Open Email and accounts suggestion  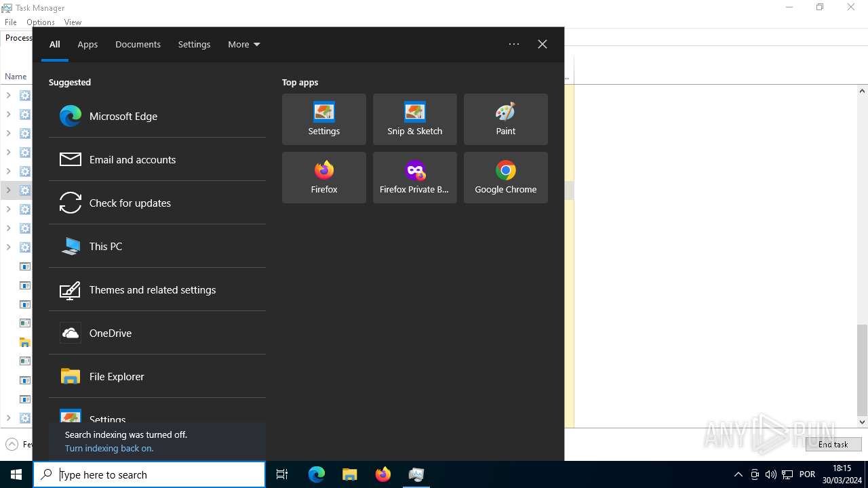[157, 159]
